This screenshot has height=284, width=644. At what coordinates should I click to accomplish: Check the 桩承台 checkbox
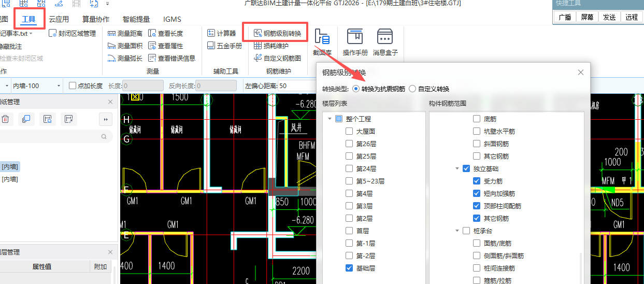pyautogui.click(x=466, y=231)
